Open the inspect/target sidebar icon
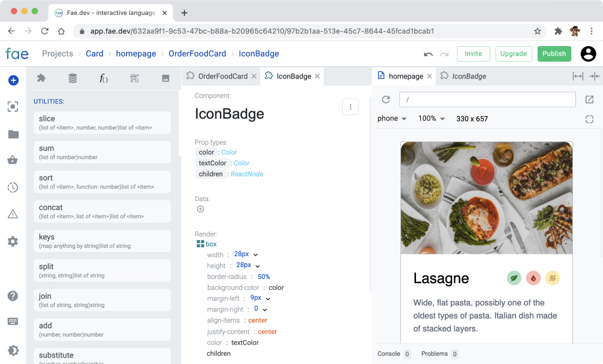This screenshot has height=364, width=603. point(13,107)
